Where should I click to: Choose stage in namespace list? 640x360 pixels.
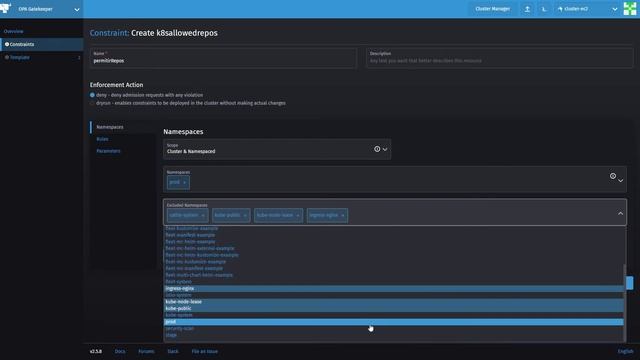[393, 335]
